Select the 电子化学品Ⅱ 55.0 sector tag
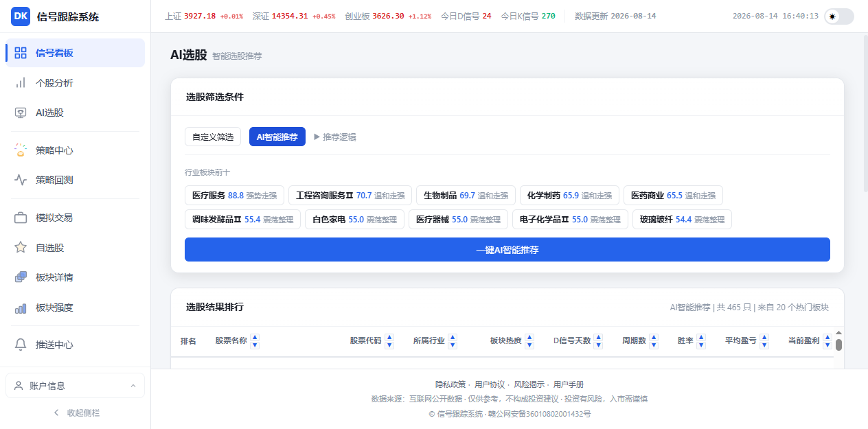This screenshot has width=868, height=429. 570,220
